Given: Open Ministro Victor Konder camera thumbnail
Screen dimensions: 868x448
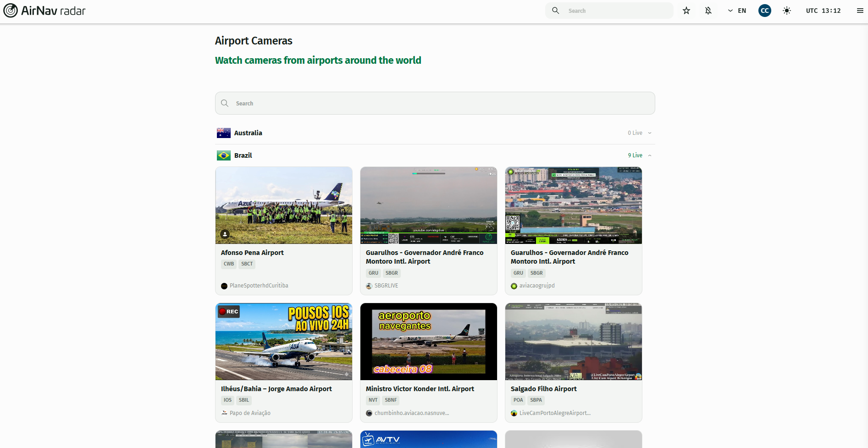Looking at the screenshot, I should (x=429, y=342).
